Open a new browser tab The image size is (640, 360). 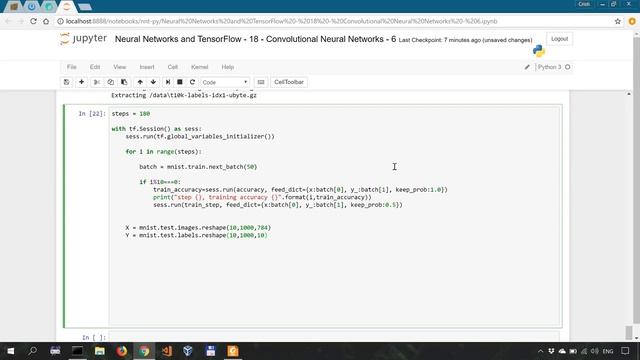[x=84, y=7]
